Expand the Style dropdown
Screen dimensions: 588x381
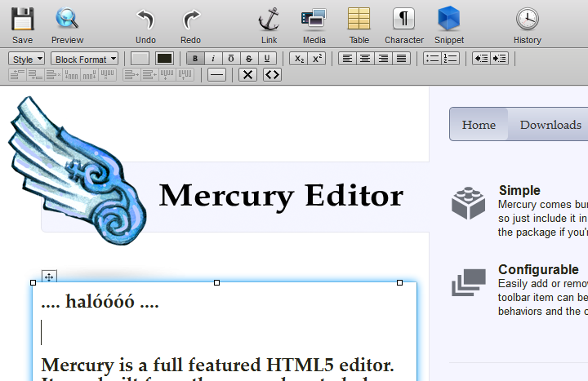(x=26, y=59)
